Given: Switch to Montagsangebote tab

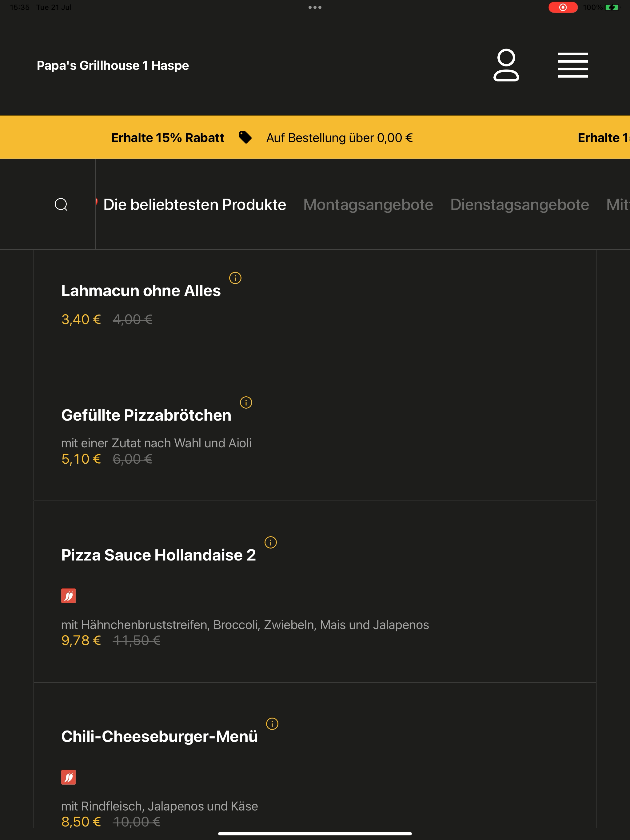Looking at the screenshot, I should (368, 205).
